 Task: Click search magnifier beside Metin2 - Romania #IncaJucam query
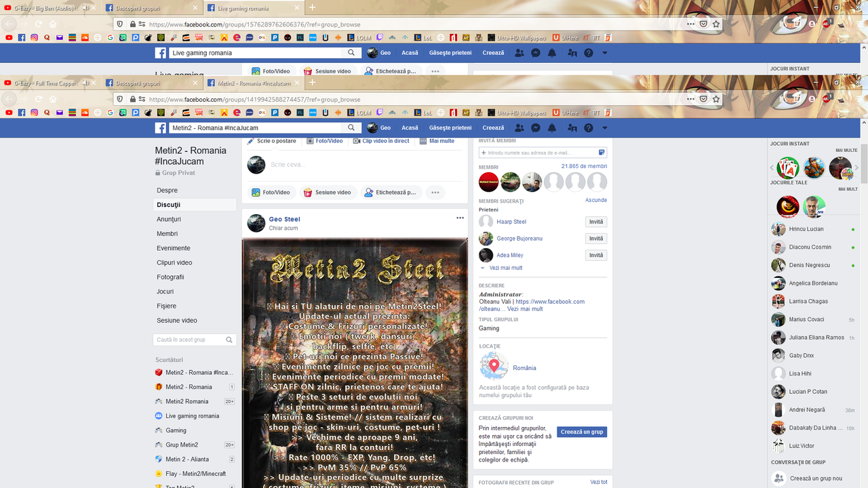pyautogui.click(x=351, y=127)
